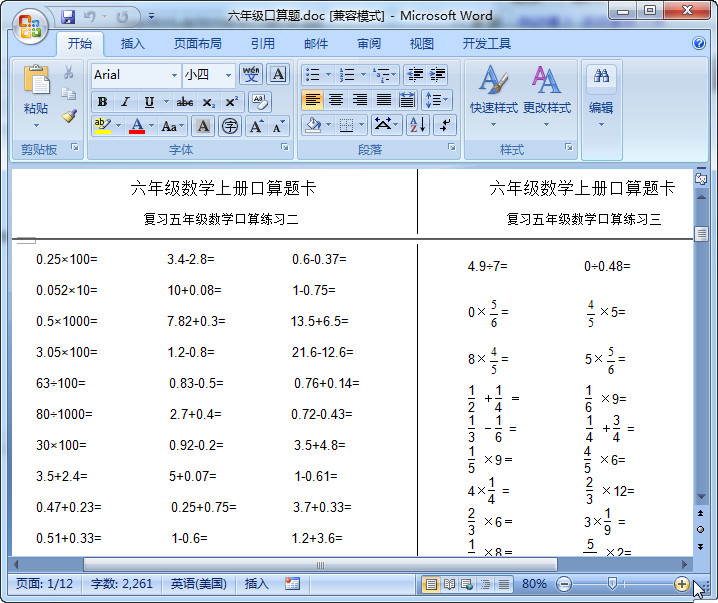Open Word Help question mark

coord(699,43)
